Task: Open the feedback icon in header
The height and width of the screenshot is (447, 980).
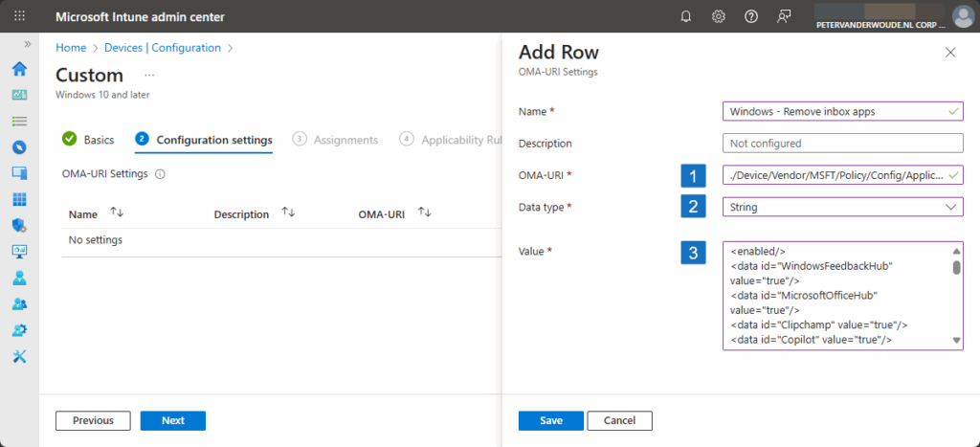Action: [x=785, y=16]
